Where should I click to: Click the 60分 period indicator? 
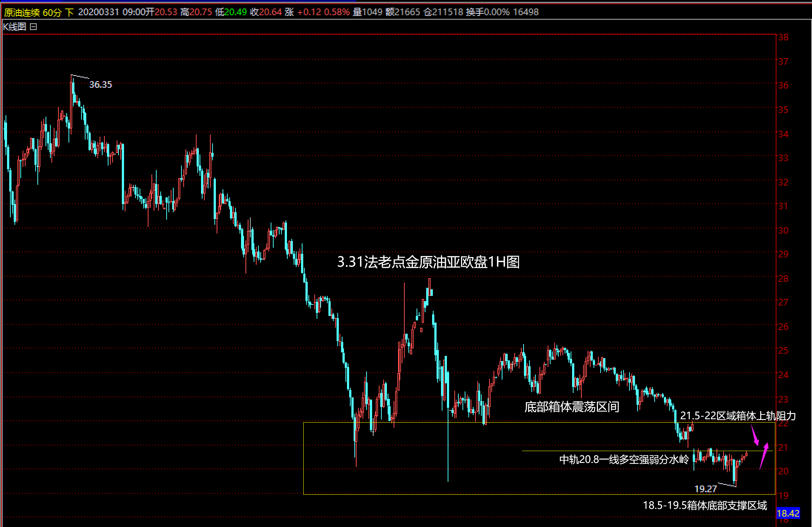click(52, 12)
